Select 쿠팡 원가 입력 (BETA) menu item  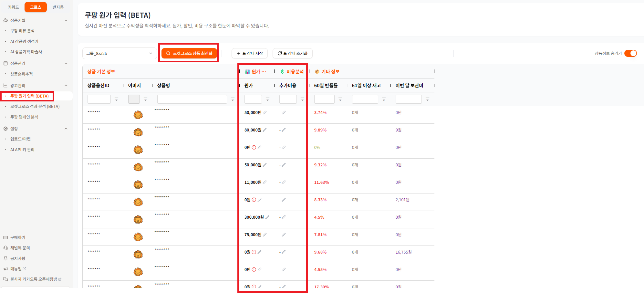tap(29, 96)
